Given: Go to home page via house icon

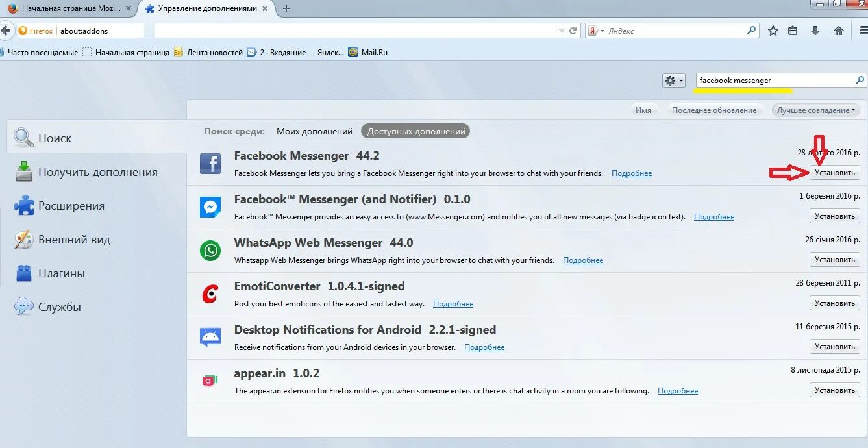Looking at the screenshot, I should [x=839, y=31].
